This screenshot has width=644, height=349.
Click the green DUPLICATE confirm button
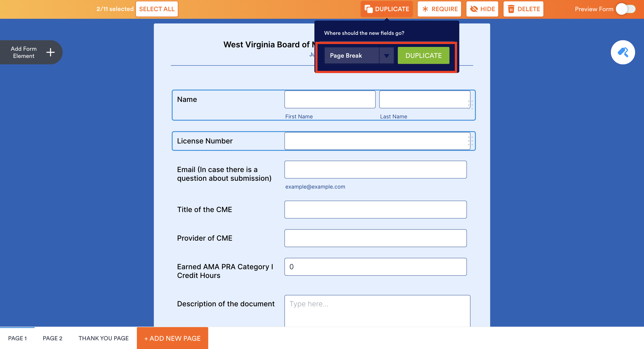[424, 55]
